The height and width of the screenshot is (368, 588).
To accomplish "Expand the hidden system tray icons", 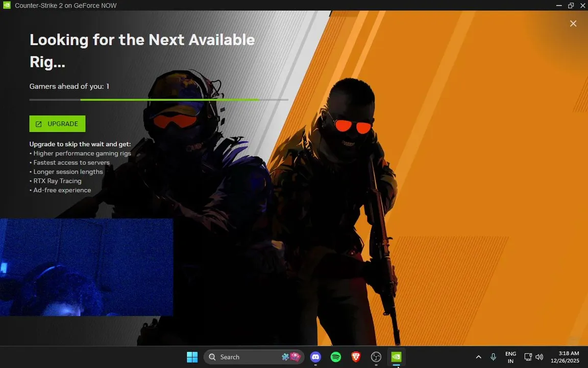I will (x=478, y=357).
